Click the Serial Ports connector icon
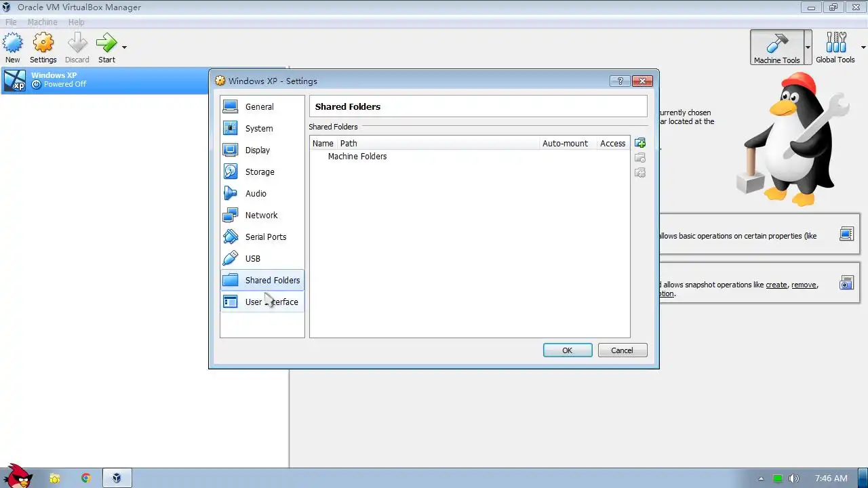Screen dimensions: 868x488 231,237
